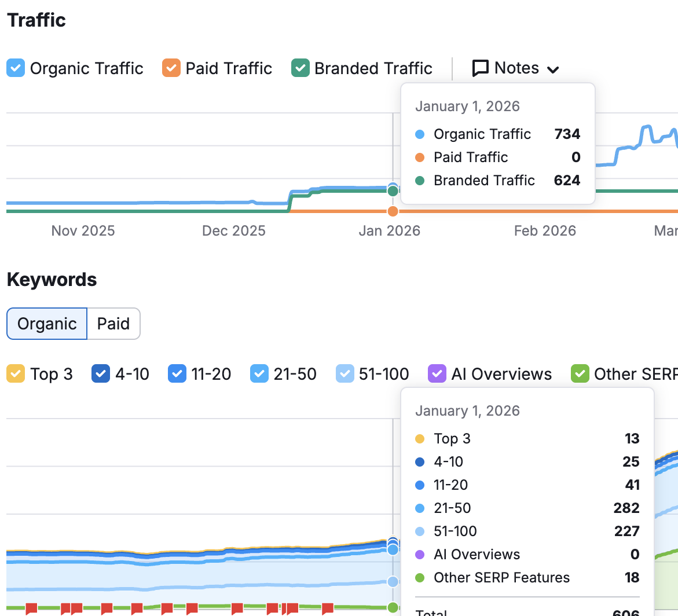Click the 11-20 value "41" in tooltip
678x616 pixels.
point(632,485)
